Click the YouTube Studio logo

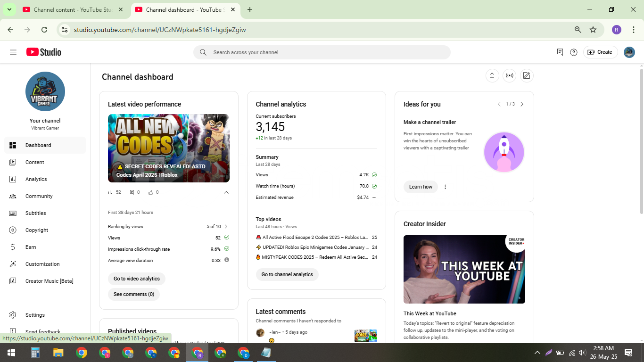[x=44, y=52]
